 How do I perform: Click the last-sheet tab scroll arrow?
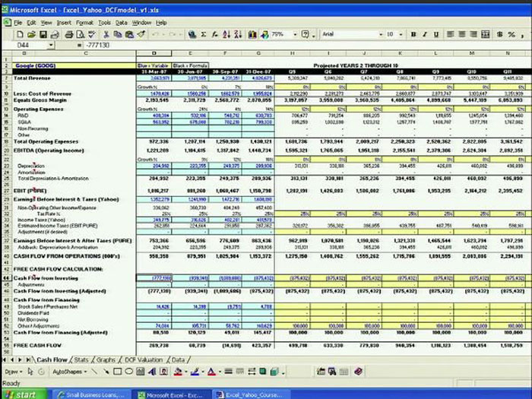tap(28, 359)
